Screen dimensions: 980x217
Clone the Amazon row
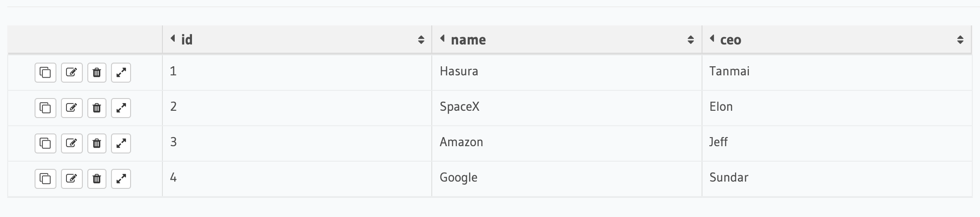(x=45, y=143)
